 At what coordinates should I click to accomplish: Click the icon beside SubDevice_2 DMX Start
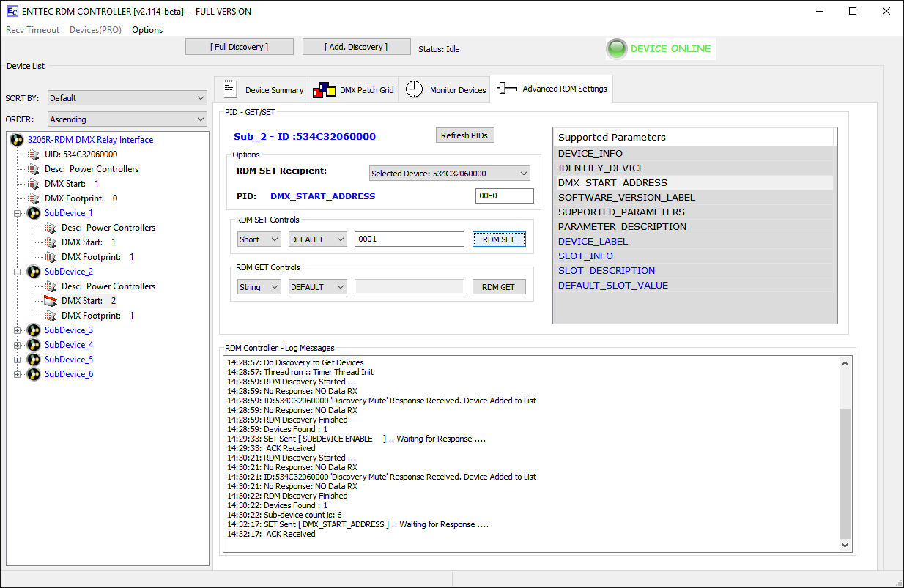[x=51, y=301]
